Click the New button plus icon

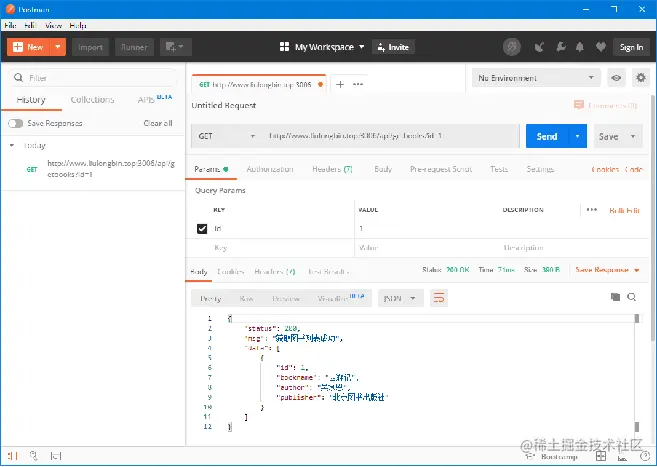18,47
